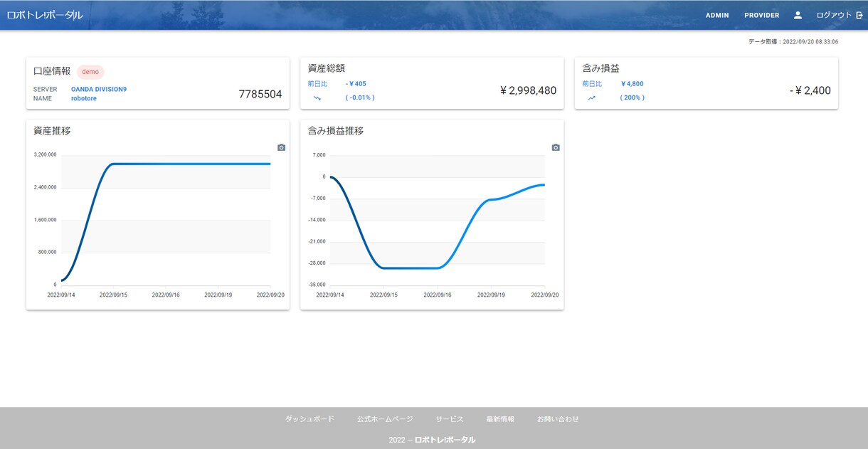Click the 口座情報 card heading
Image resolution: width=868 pixels, height=449 pixels.
pos(52,70)
